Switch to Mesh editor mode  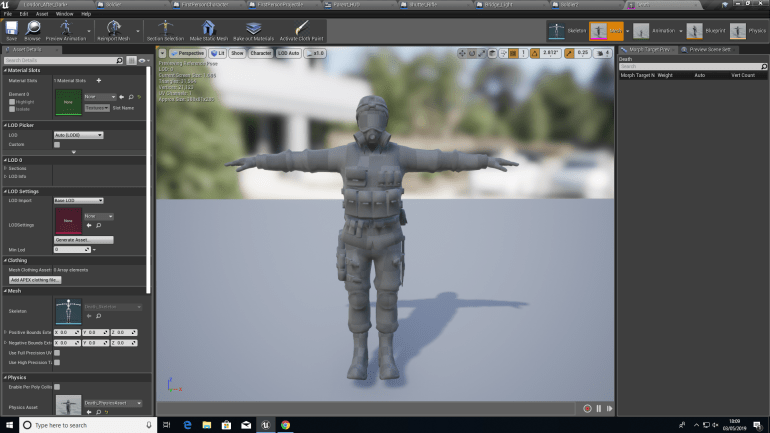(606, 31)
